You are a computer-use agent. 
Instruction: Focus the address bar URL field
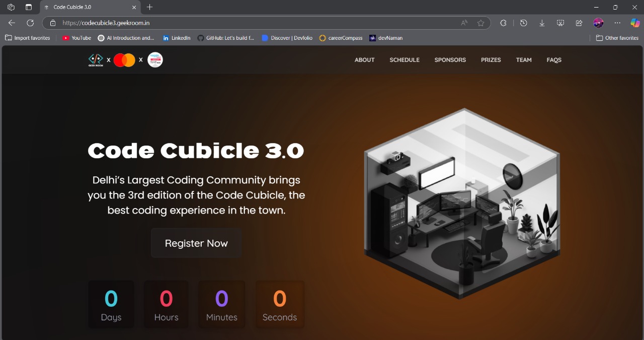(x=252, y=23)
